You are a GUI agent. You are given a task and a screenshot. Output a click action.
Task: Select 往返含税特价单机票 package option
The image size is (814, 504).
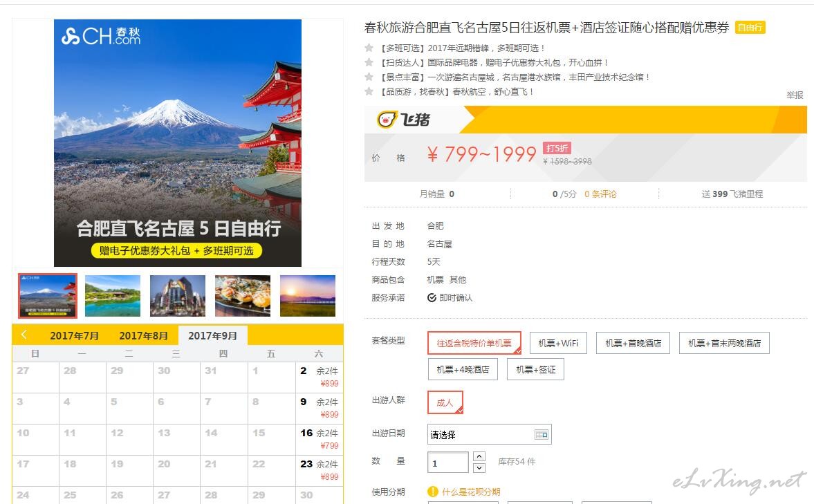click(474, 343)
